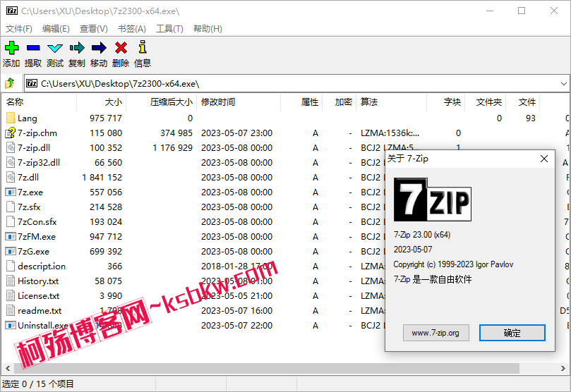Select the History.txt document icon
The width and height of the screenshot is (571, 392).
tap(11, 281)
